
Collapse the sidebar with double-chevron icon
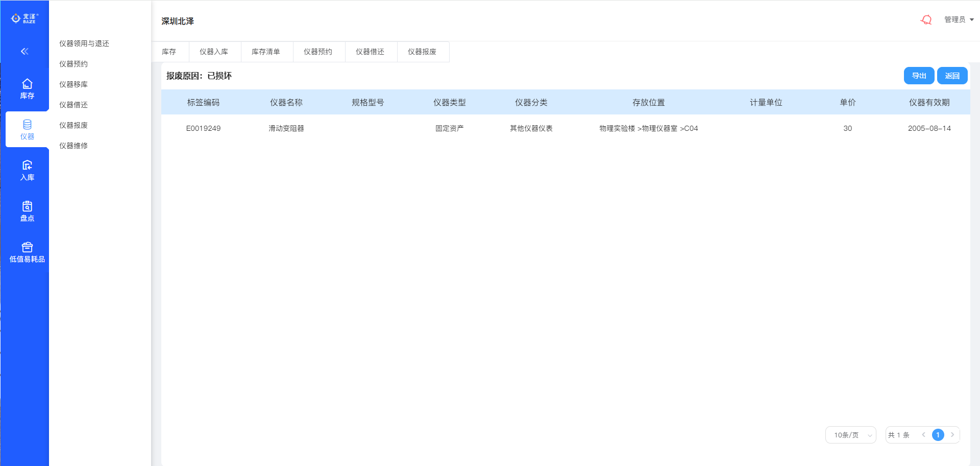point(24,51)
